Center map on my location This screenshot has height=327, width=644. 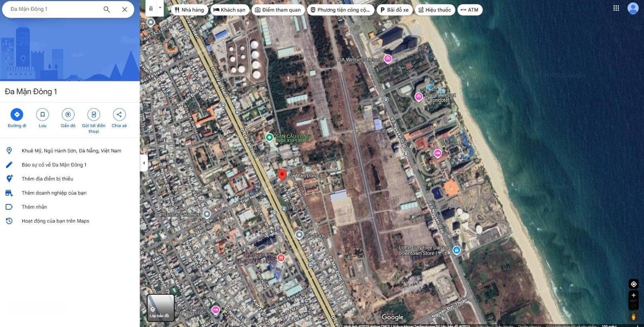633,284
